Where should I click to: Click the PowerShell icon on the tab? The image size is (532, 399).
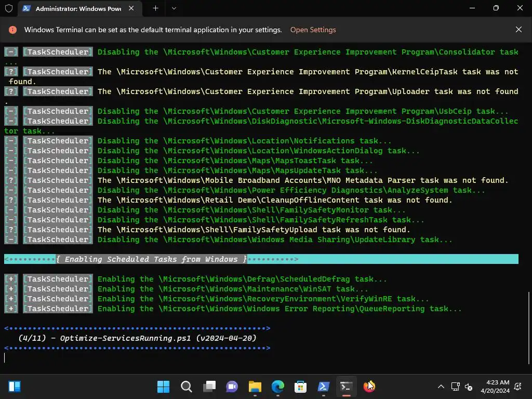26,8
